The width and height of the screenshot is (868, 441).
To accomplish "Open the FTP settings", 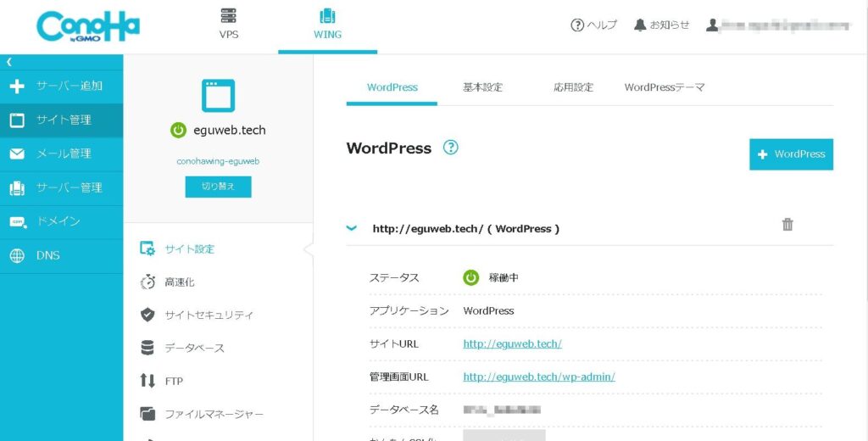I will (x=173, y=381).
